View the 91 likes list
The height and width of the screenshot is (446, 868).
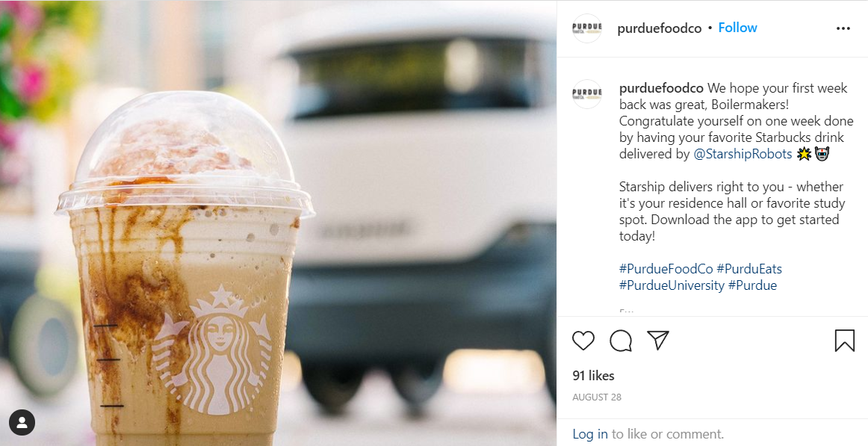[593, 376]
